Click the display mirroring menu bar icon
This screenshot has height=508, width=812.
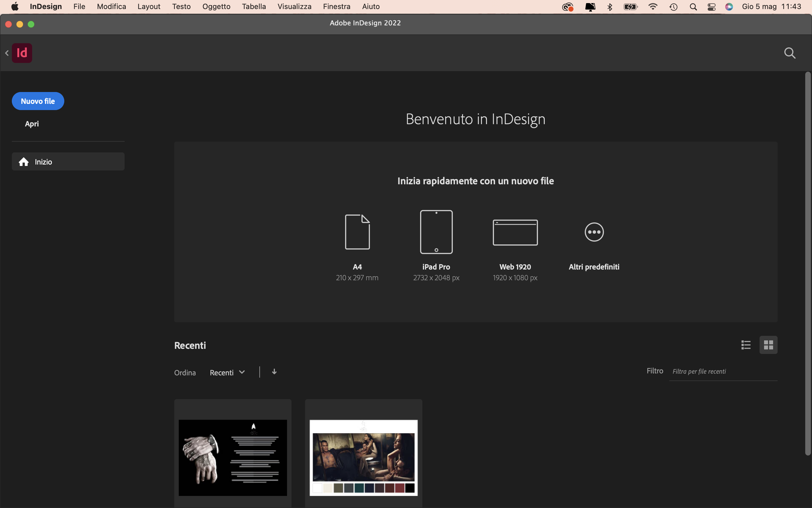point(590,7)
